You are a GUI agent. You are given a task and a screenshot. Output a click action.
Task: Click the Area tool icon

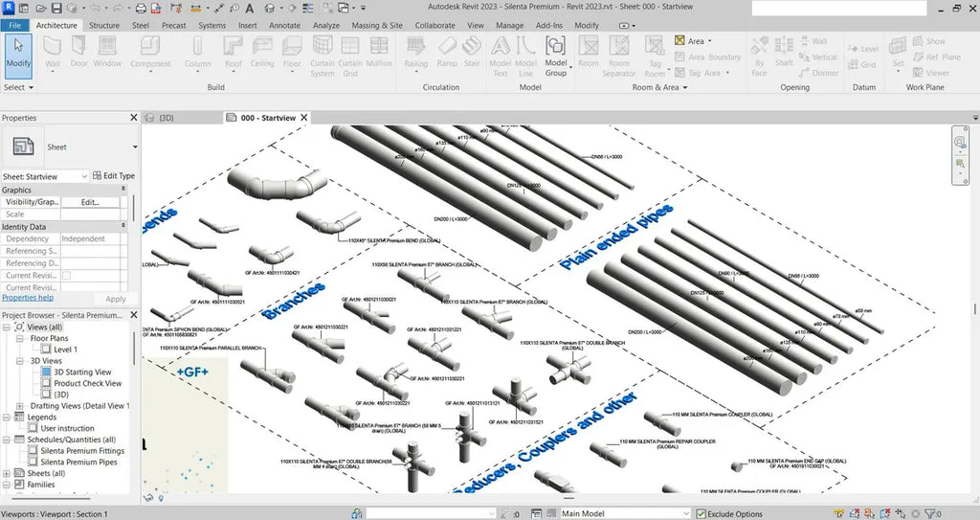point(680,40)
